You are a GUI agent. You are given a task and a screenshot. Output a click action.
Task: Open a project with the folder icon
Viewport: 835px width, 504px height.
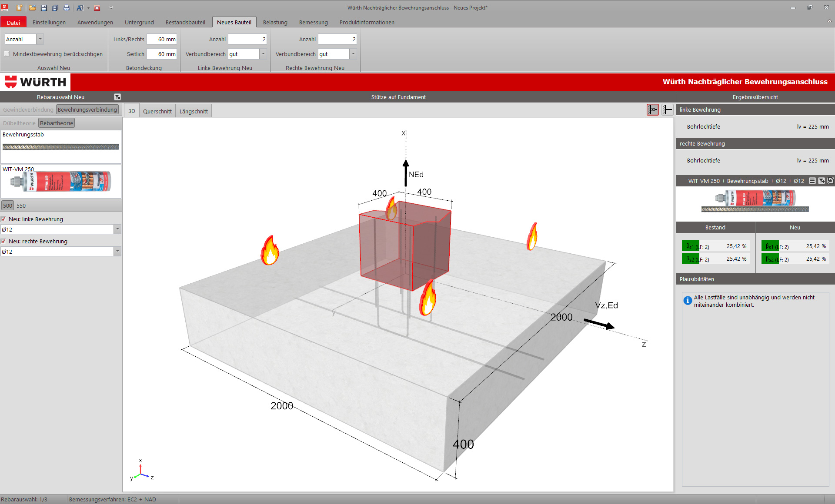pos(33,8)
